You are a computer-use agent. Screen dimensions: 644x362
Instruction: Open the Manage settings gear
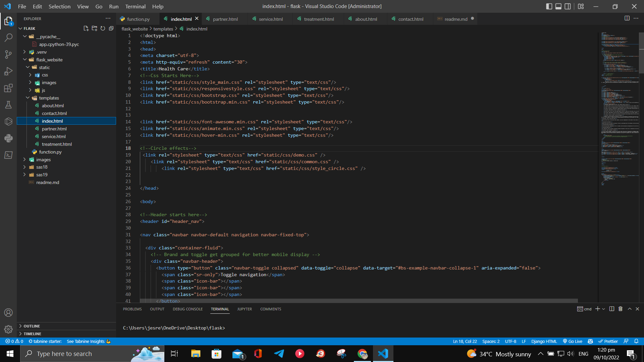coord(8,329)
